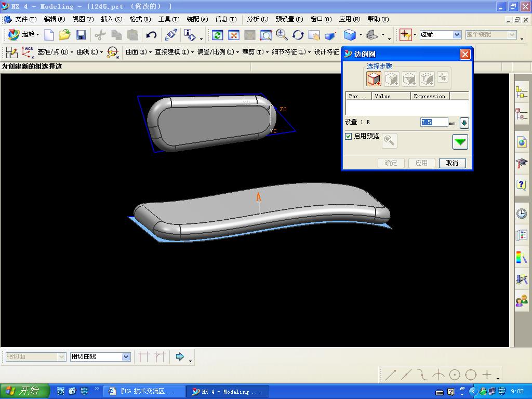This screenshot has width=532, height=399.
Task: Click the New file icon
Action: [49, 35]
